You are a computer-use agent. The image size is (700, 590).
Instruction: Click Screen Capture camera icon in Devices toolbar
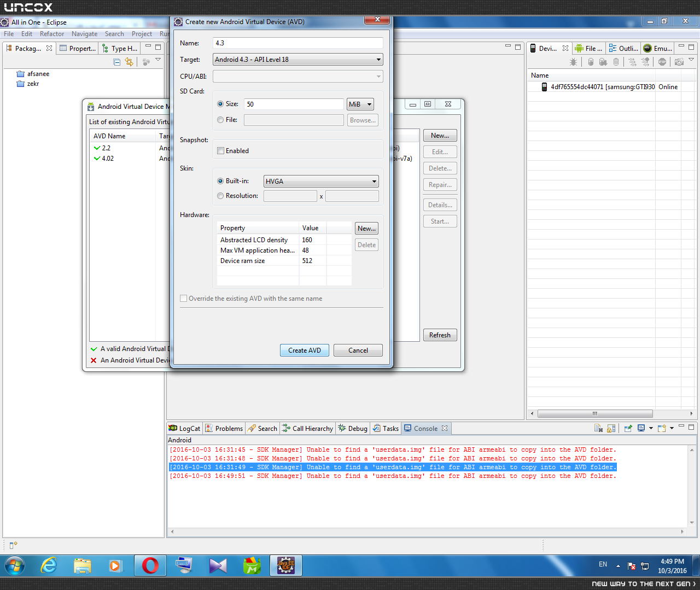click(679, 62)
